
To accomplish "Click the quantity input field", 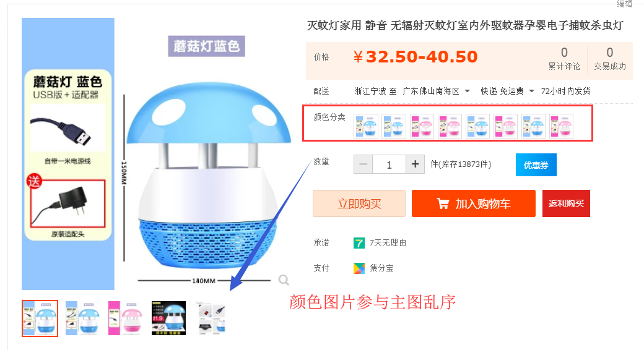I will pyautogui.click(x=389, y=164).
